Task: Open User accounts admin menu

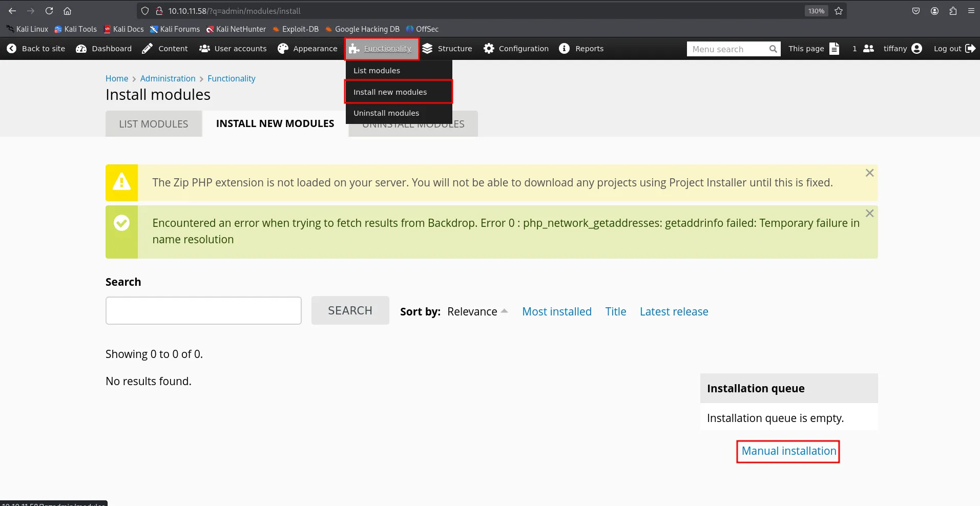Action: pos(233,49)
